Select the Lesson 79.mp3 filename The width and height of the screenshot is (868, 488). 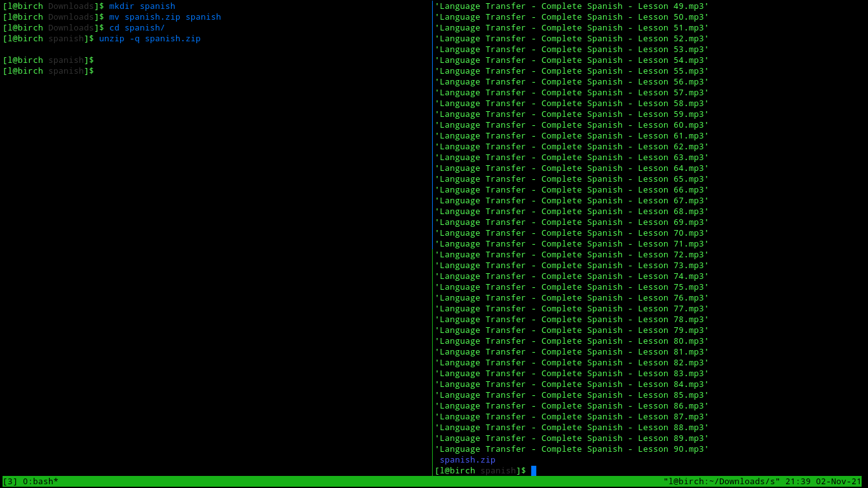tap(572, 330)
